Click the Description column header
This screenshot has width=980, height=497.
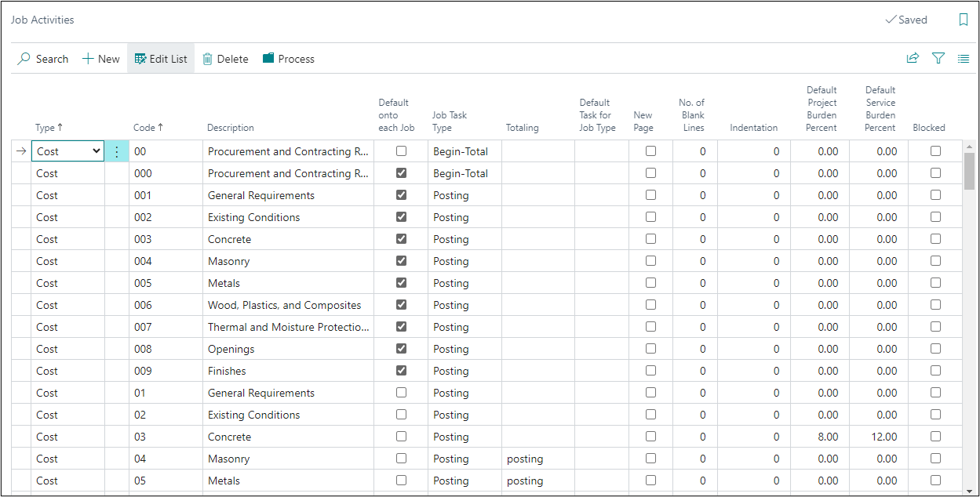[231, 128]
